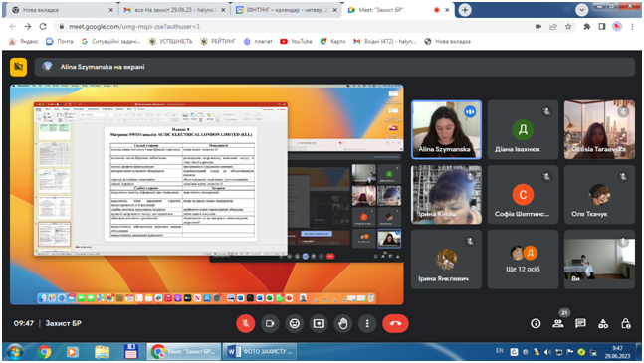Image resolution: width=644 pixels, height=363 pixels.
Task: Show the participants people panel
Action: pyautogui.click(x=558, y=323)
